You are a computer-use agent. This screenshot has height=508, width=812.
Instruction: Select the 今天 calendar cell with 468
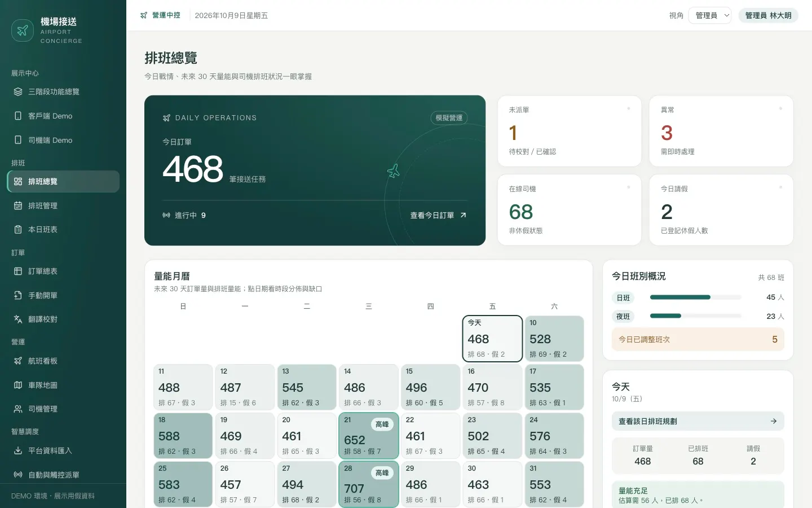click(492, 339)
